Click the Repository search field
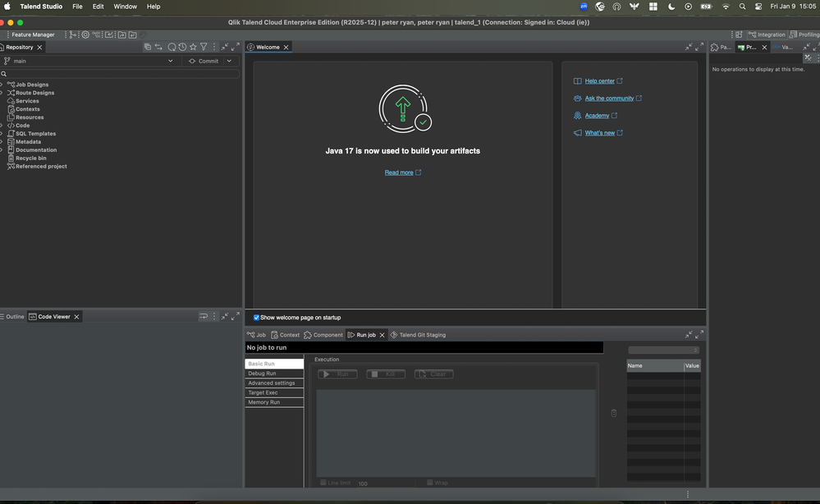 pos(120,74)
